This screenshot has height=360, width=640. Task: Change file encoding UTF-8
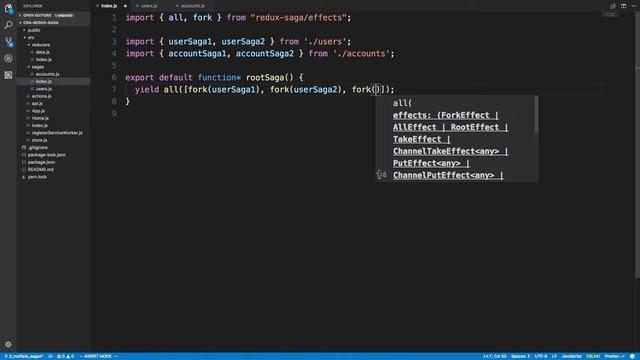pyautogui.click(x=541, y=356)
